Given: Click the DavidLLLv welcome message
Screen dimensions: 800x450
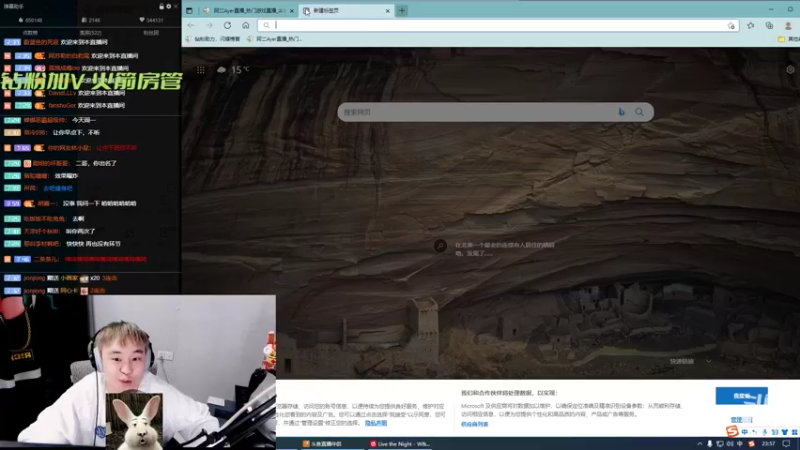Looking at the screenshot, I should coord(65,93).
